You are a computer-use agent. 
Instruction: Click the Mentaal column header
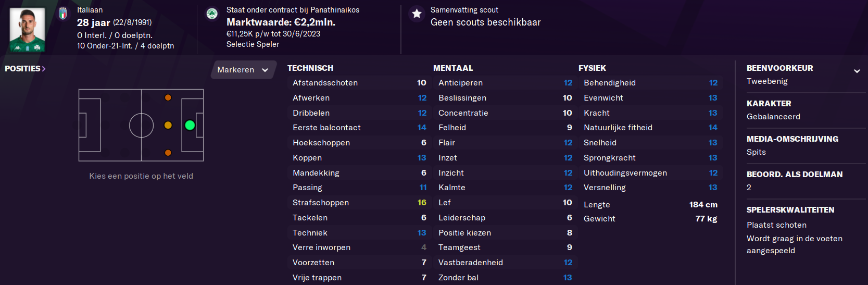(x=453, y=68)
